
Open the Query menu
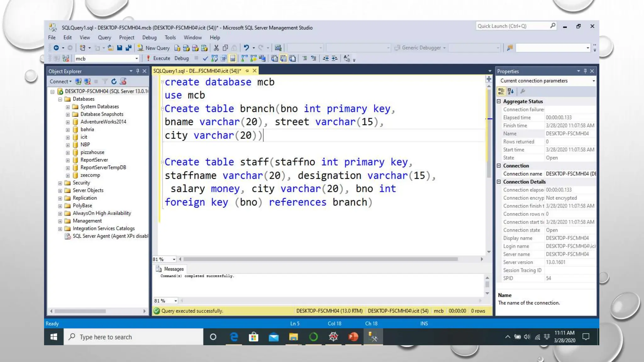pyautogui.click(x=104, y=37)
